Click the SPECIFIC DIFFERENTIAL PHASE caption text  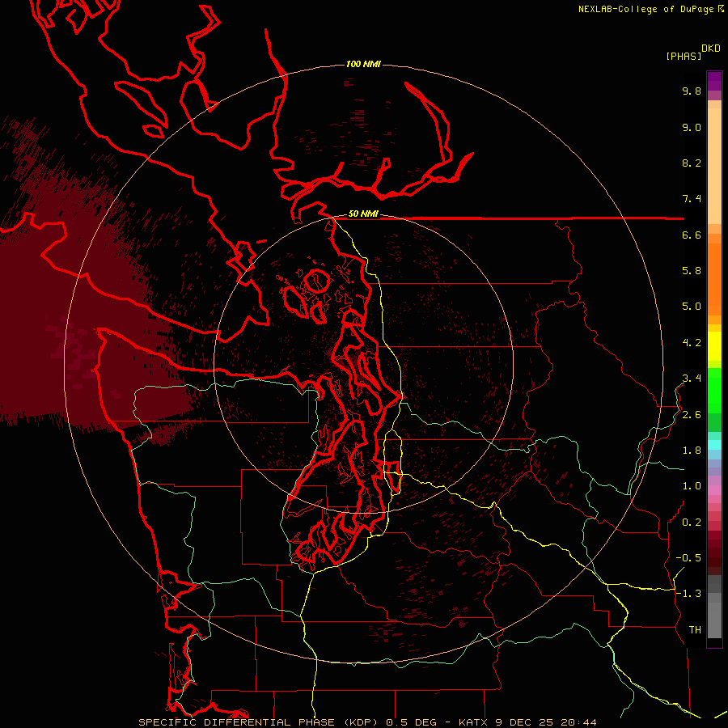click(236, 722)
